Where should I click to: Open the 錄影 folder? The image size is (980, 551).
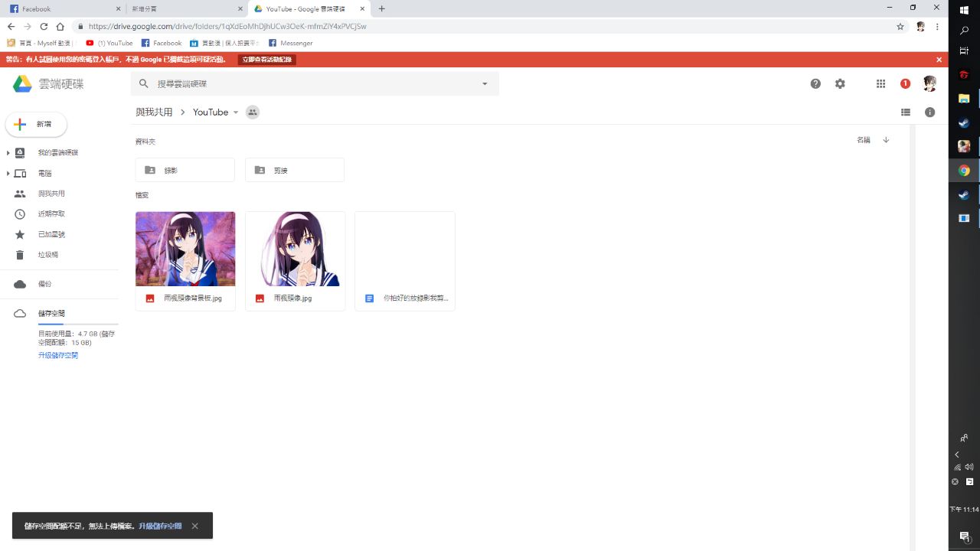[185, 170]
